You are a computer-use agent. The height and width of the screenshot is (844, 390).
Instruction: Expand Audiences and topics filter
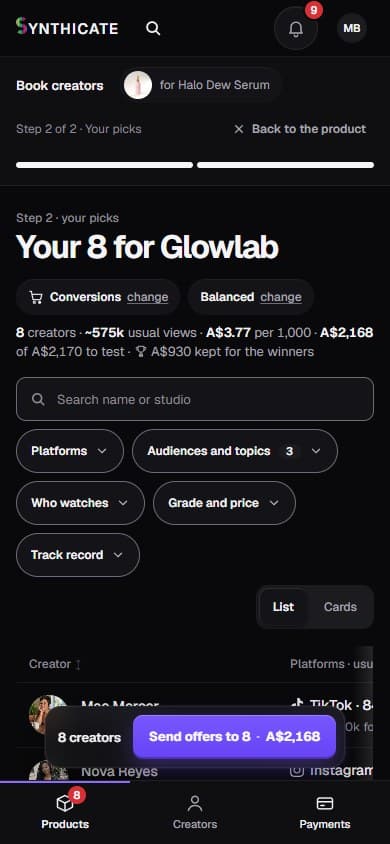235,451
